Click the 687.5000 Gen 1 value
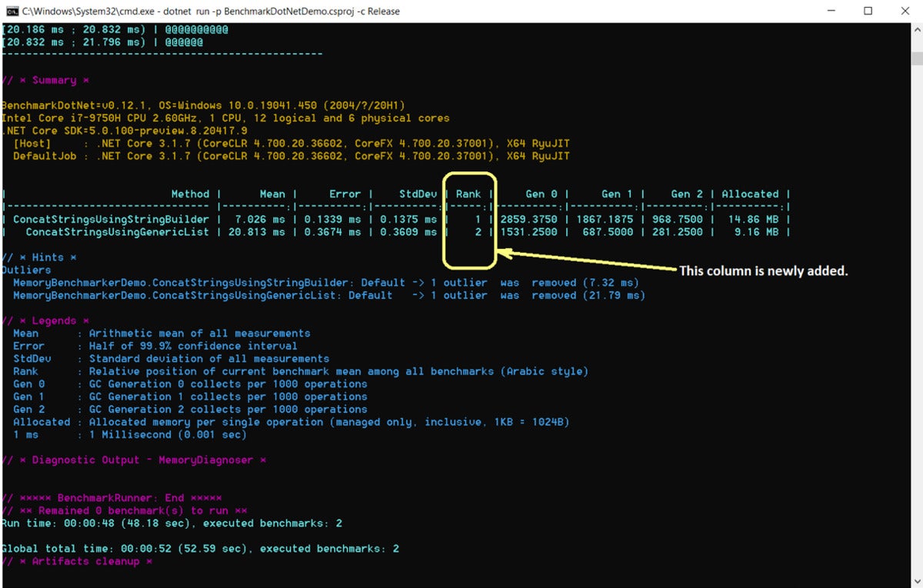 pyautogui.click(x=608, y=231)
